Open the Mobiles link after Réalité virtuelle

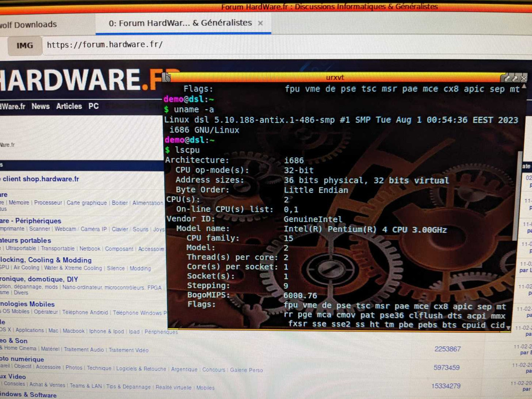(x=205, y=388)
